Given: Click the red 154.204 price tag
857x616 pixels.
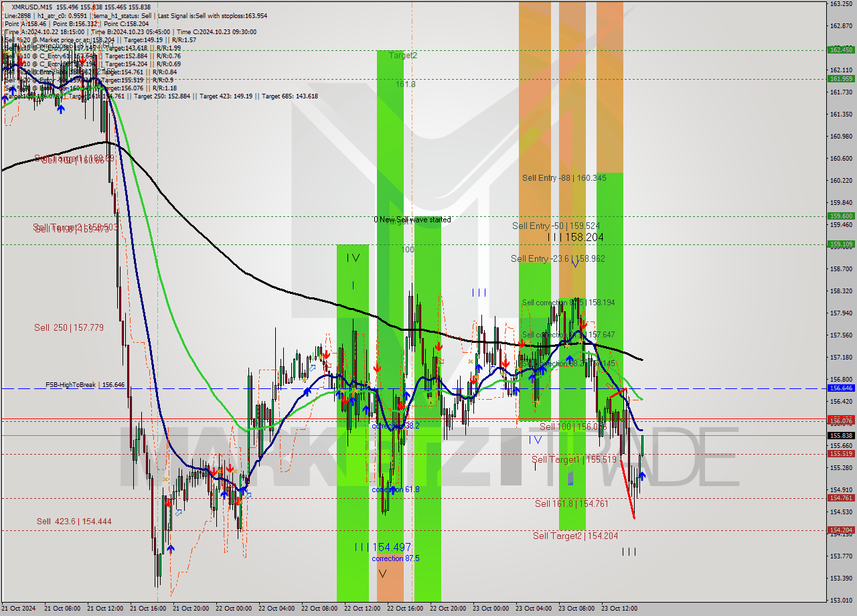Looking at the screenshot, I should tap(840, 530).
